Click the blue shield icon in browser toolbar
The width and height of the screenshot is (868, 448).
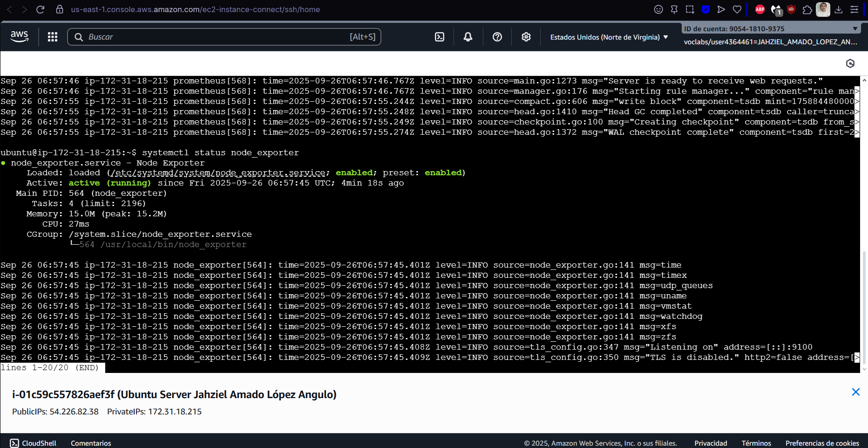tap(705, 9)
